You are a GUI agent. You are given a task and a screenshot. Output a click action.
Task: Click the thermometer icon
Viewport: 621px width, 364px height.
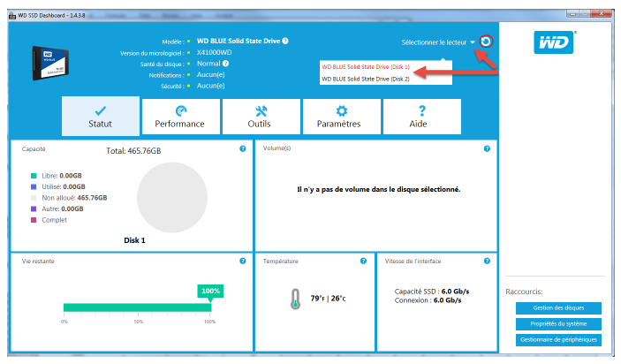(x=295, y=299)
